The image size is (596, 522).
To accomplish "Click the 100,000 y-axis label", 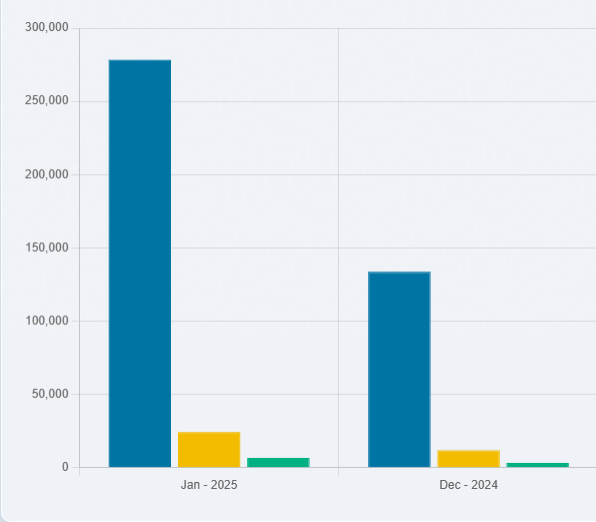I will point(47,321).
